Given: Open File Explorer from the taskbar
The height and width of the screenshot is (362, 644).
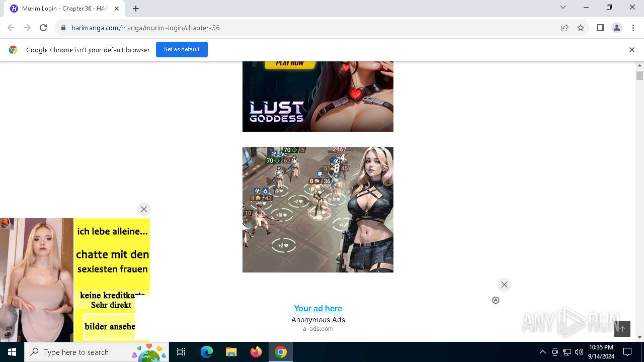Looking at the screenshot, I should [x=231, y=352].
